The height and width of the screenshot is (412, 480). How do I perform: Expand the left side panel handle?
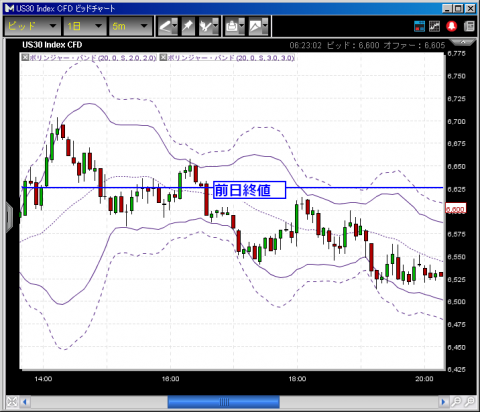coord(9,217)
